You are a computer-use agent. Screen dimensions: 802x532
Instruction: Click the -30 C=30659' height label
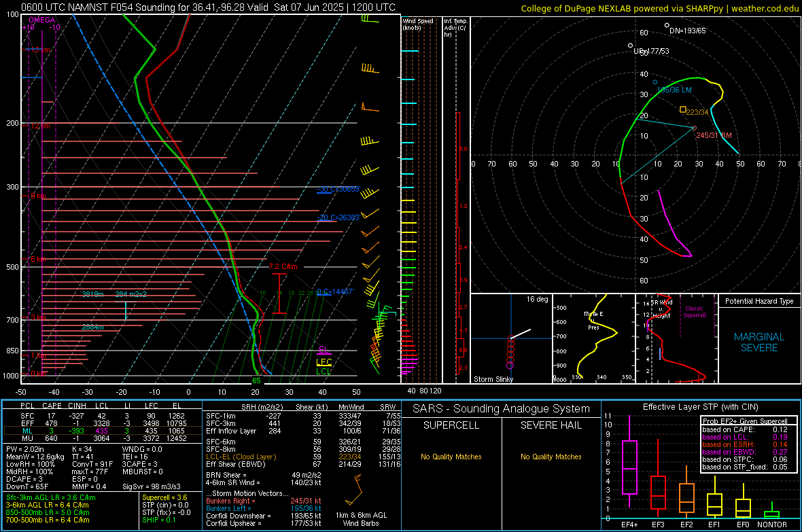pyautogui.click(x=338, y=190)
